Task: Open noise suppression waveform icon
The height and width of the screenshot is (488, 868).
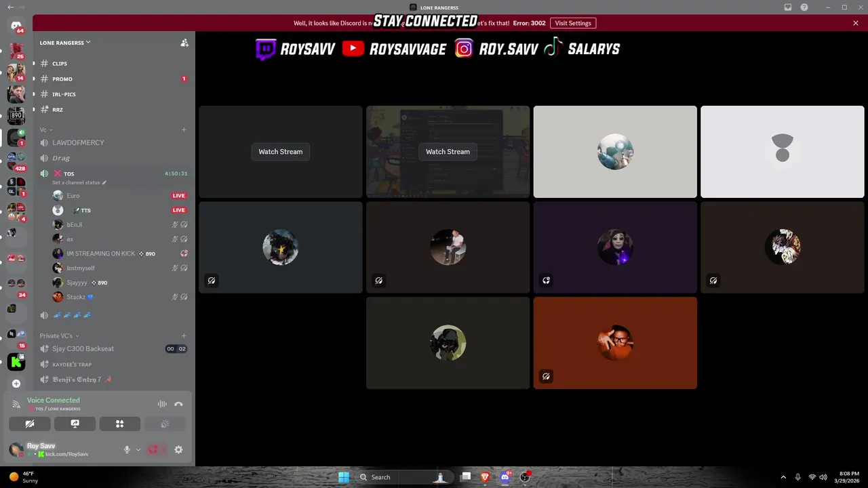Action: coord(162,404)
